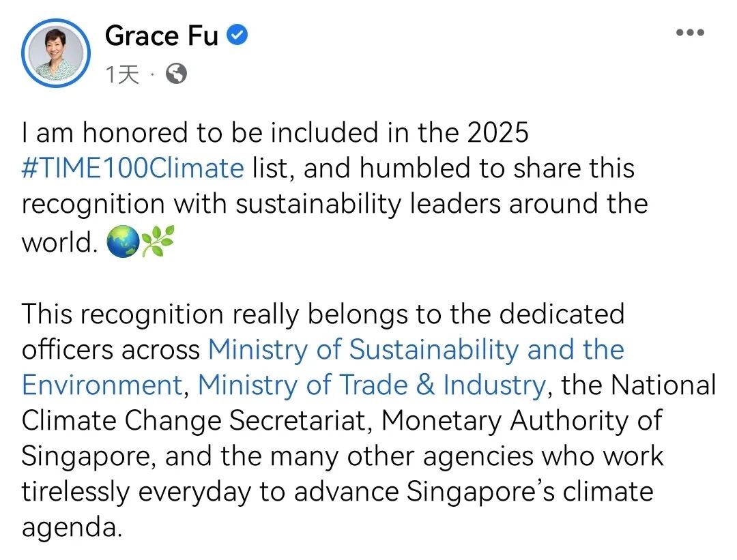This screenshot has height=560, width=737.
Task: Open the #TIME100Climate hashtag
Action: tap(132, 168)
